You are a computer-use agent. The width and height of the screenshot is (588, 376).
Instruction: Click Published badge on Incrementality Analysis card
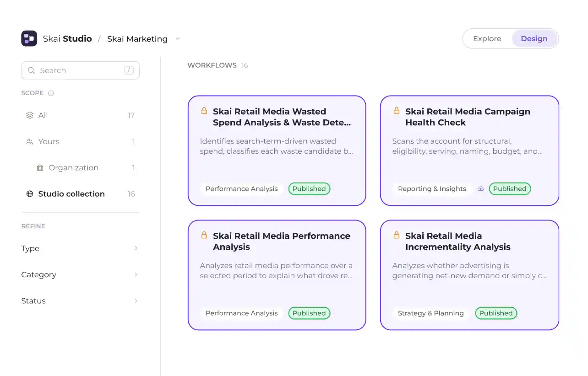pos(496,313)
